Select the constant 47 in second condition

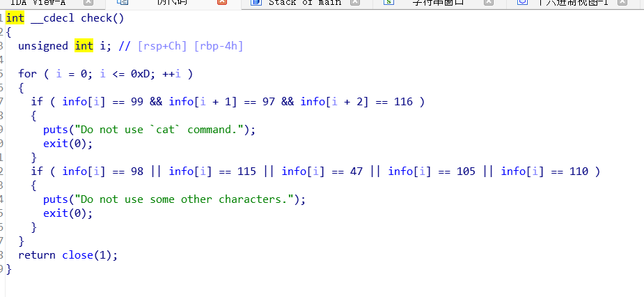click(356, 171)
